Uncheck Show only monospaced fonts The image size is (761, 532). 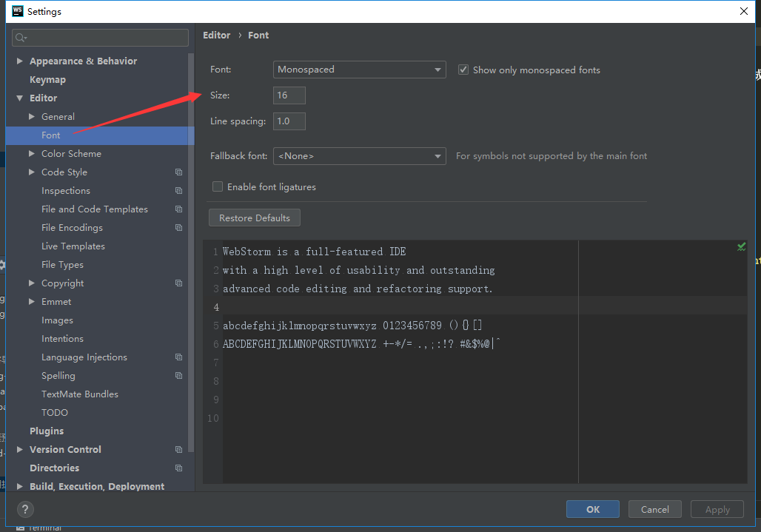click(463, 69)
